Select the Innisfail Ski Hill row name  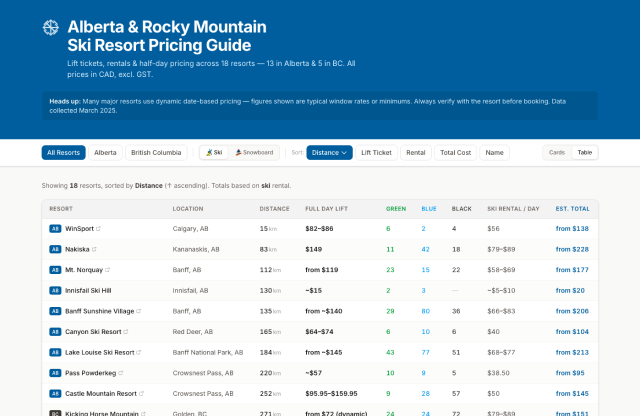click(88, 290)
